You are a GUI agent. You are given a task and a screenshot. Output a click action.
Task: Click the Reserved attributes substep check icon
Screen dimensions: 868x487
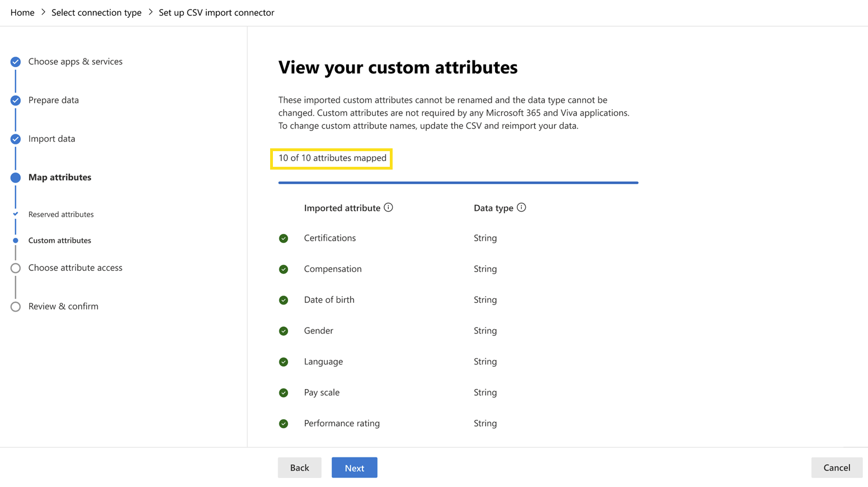[x=16, y=214]
